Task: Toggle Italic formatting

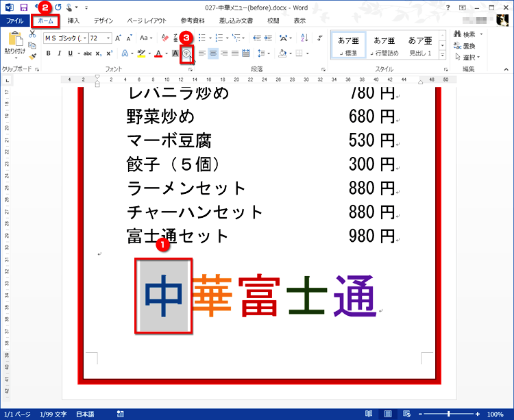Action: pyautogui.click(x=60, y=53)
